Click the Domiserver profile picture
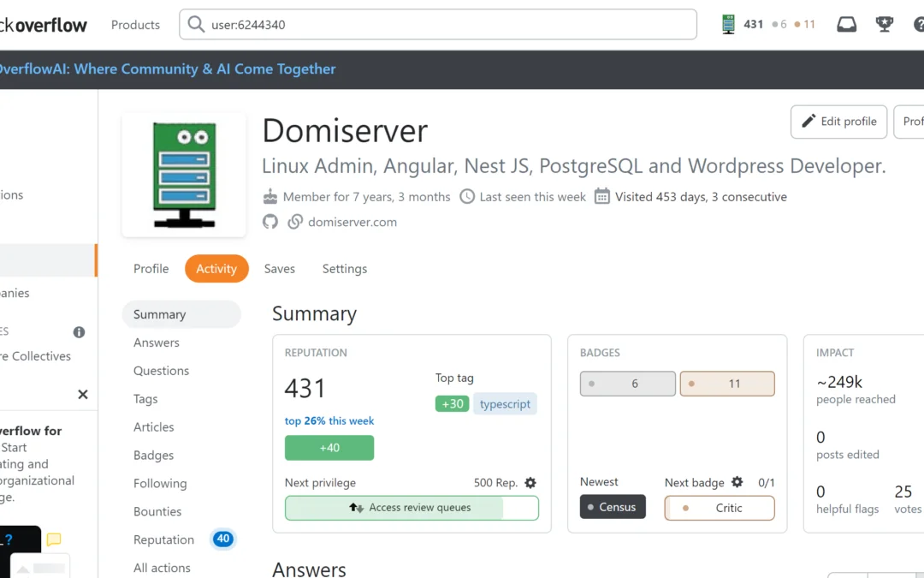 (184, 175)
